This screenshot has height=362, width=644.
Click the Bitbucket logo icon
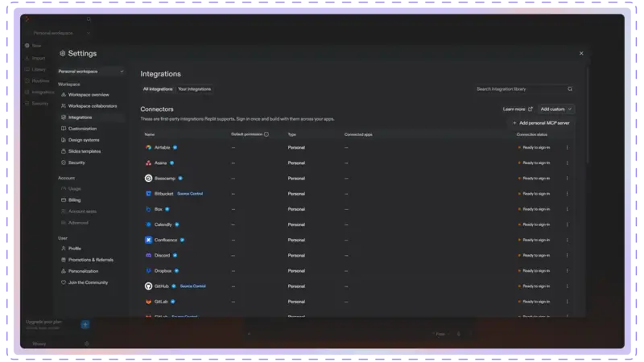pos(148,194)
